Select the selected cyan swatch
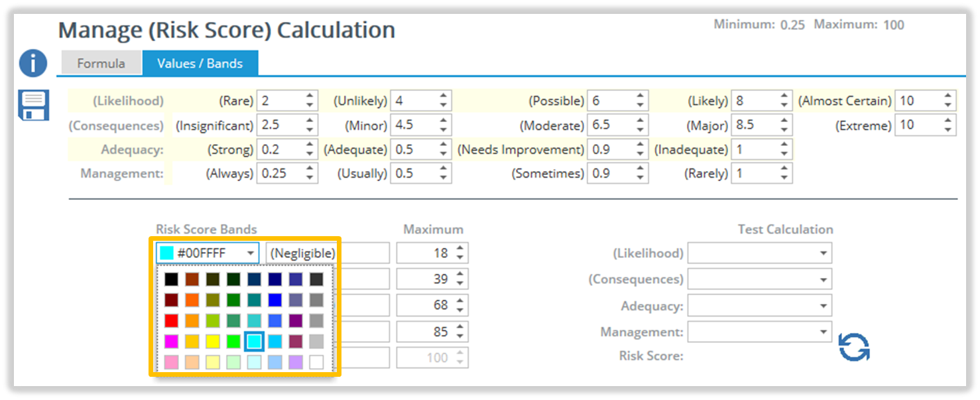Screen dimensions: 980x400 (255, 342)
